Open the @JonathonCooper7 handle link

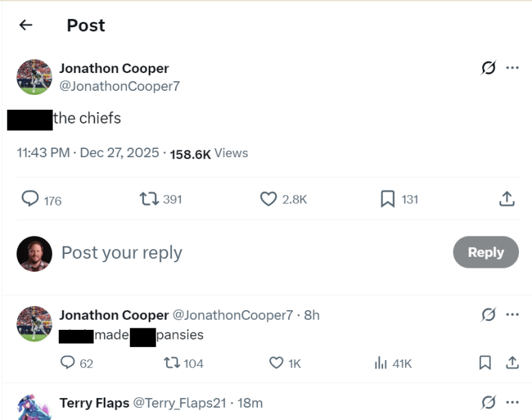[120, 86]
